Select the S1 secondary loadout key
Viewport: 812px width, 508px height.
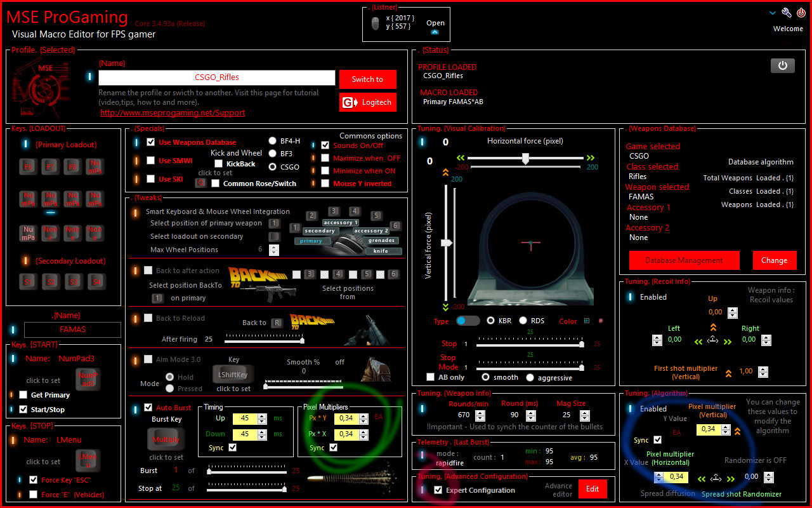pos(29,281)
